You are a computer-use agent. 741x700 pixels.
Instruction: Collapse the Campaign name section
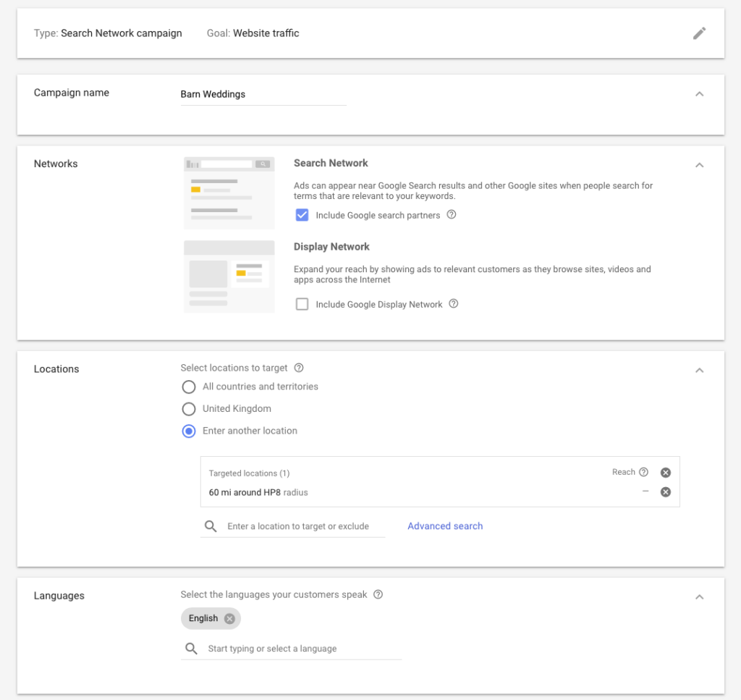[x=700, y=94]
